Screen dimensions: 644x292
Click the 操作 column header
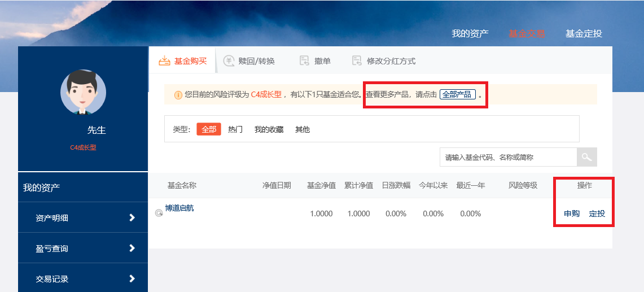click(584, 185)
